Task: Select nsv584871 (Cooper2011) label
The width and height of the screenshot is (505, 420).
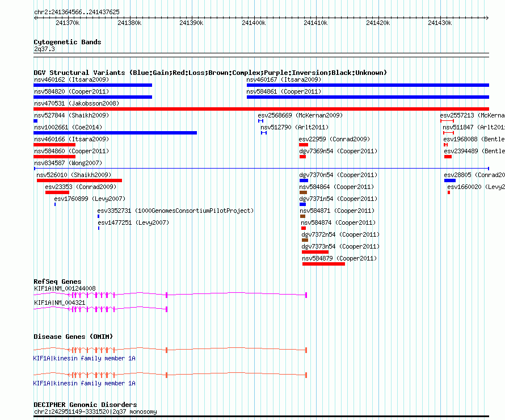Action: (x=337, y=211)
